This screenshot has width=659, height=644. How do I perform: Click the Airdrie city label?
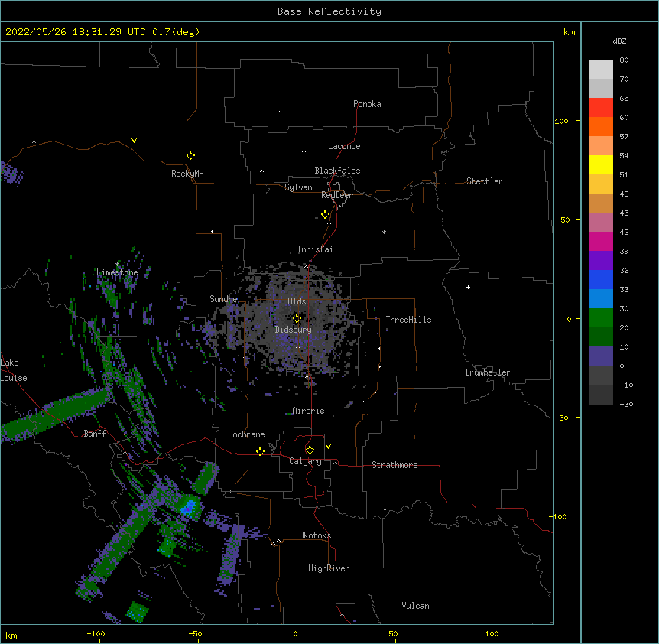(308, 411)
